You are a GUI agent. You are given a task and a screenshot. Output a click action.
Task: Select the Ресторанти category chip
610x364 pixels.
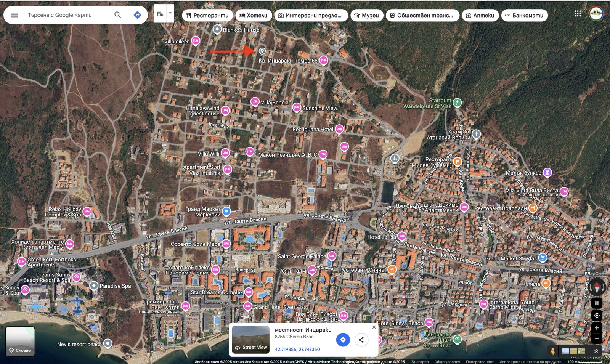point(207,15)
